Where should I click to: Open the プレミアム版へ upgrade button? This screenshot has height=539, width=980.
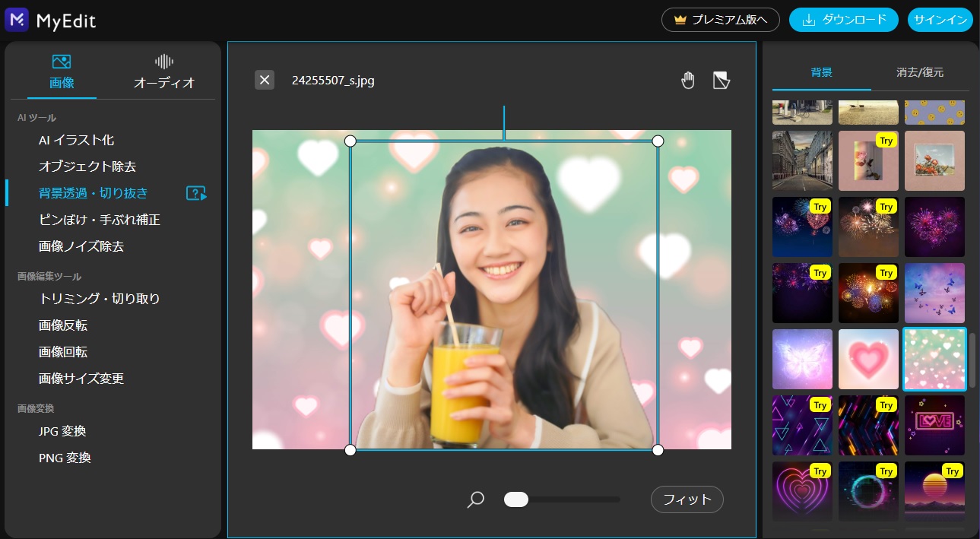(x=721, y=20)
